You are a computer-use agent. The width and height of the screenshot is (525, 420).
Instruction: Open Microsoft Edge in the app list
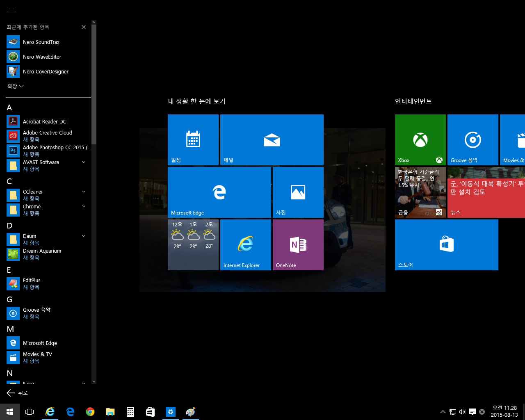(x=48, y=343)
